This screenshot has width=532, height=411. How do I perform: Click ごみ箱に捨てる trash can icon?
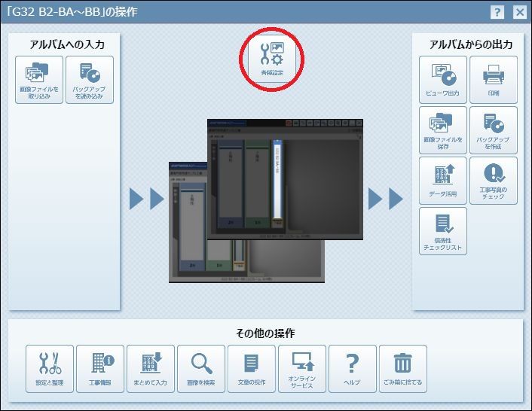click(402, 369)
